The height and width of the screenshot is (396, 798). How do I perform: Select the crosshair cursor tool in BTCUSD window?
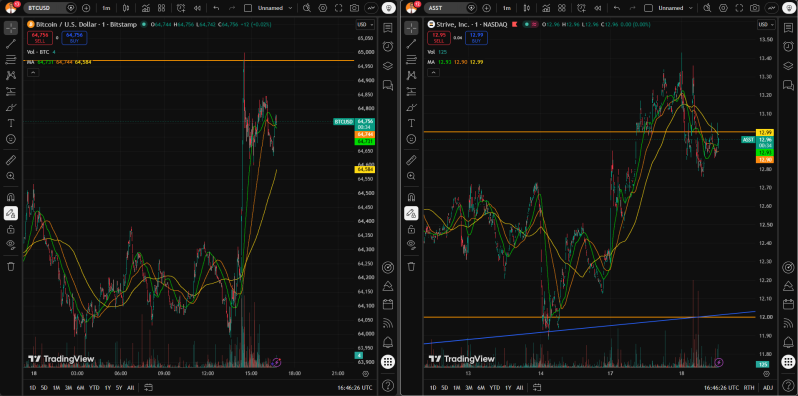11,28
